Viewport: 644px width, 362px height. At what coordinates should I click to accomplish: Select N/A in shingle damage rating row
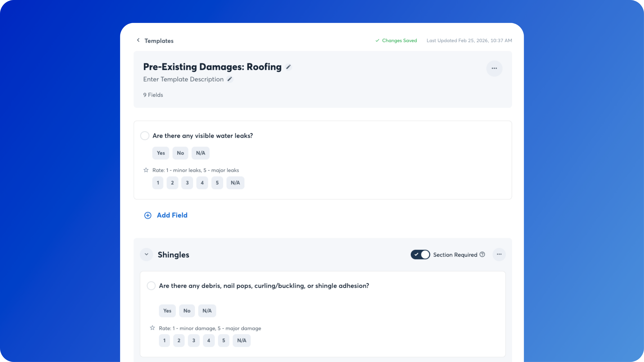pos(242,340)
